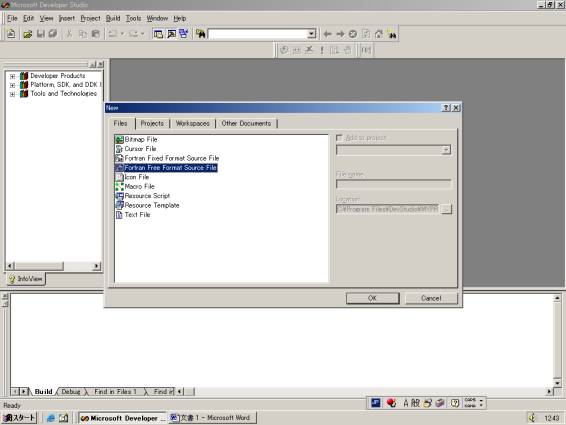
Task: Open the Tools menu
Action: click(x=133, y=18)
